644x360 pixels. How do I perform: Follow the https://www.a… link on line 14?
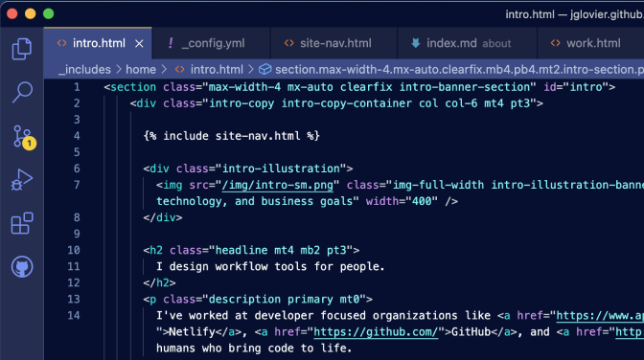click(x=600, y=316)
